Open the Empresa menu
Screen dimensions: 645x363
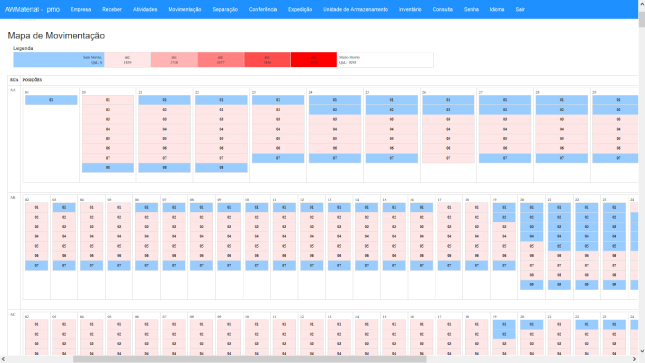pyautogui.click(x=81, y=9)
